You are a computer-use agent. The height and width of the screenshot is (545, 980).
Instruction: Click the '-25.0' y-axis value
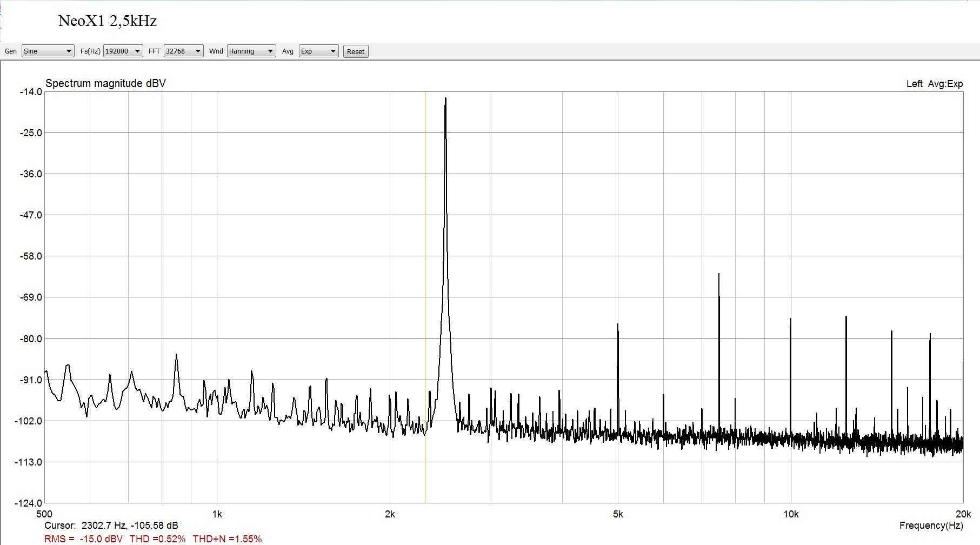point(31,133)
